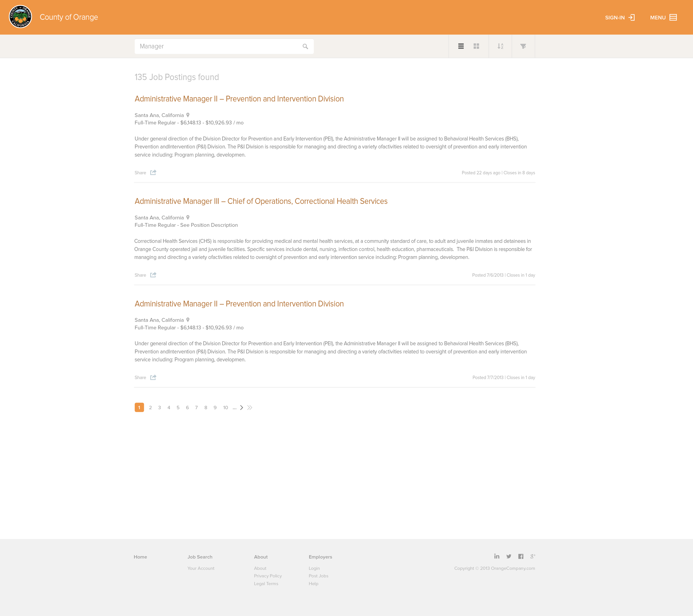Click SIGN-IN link in header
This screenshot has height=616, width=693.
pyautogui.click(x=615, y=18)
